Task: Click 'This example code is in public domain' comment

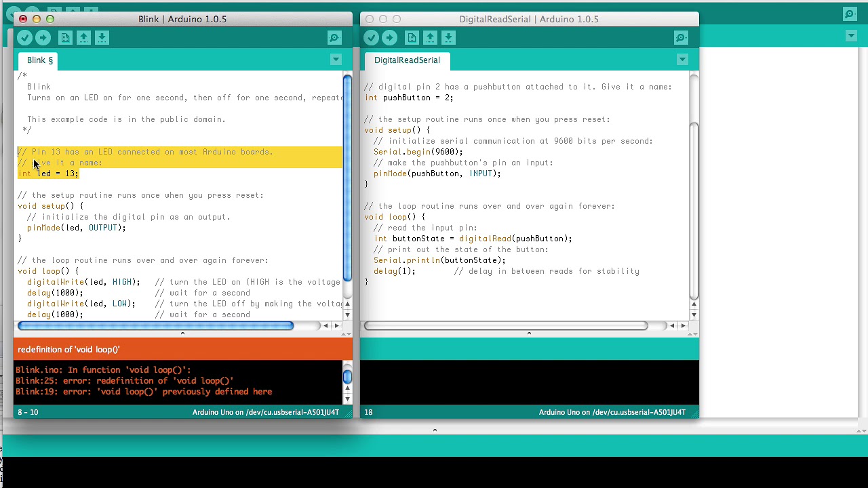Action: tap(126, 119)
